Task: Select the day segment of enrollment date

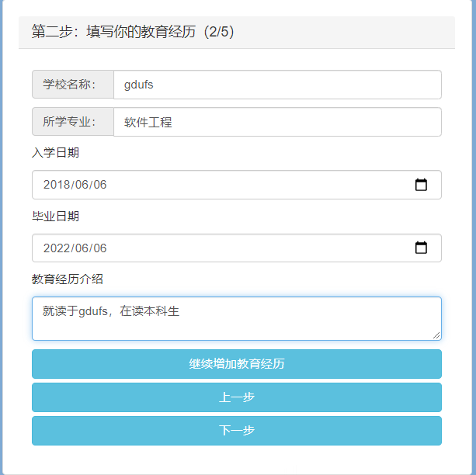Action: [x=99, y=185]
